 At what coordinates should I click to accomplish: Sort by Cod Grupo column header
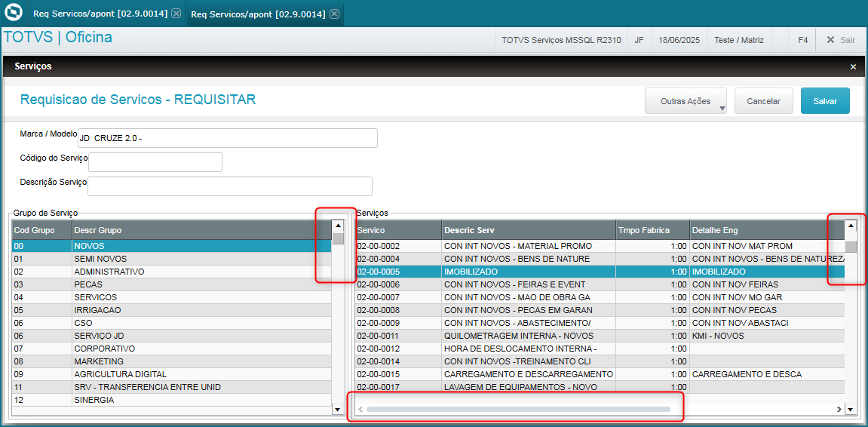tap(42, 230)
